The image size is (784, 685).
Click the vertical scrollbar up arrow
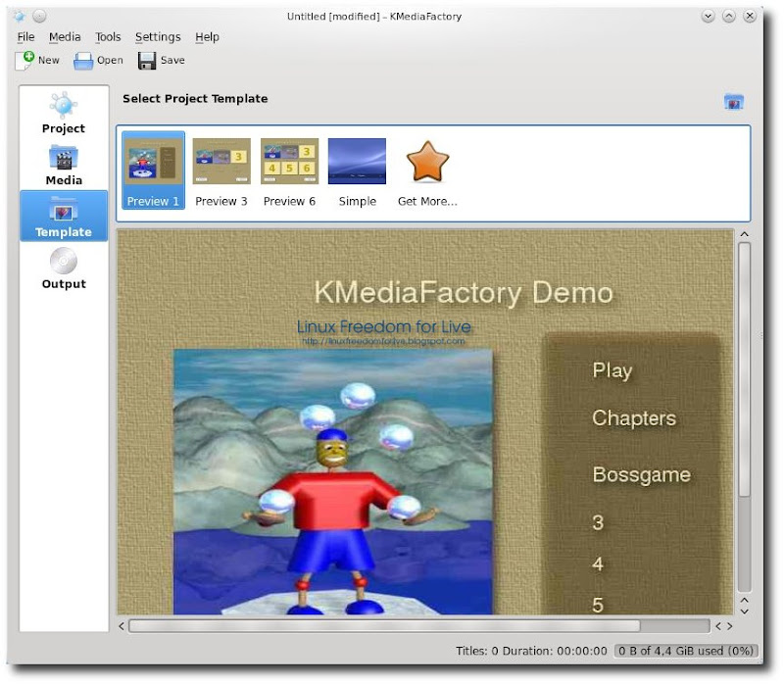(x=745, y=234)
